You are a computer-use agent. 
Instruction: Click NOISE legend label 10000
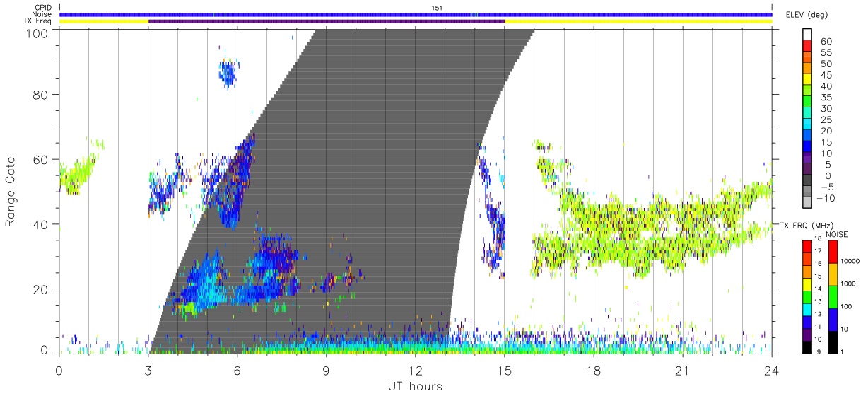pos(850,261)
